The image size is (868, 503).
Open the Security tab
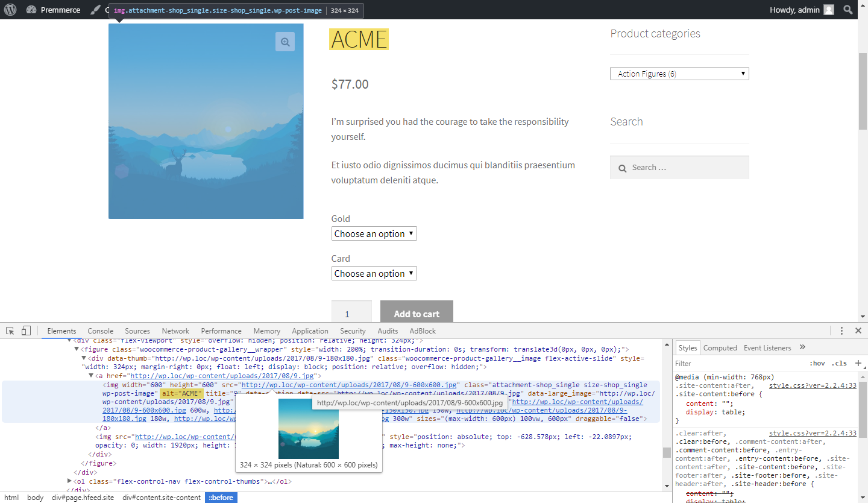353,331
